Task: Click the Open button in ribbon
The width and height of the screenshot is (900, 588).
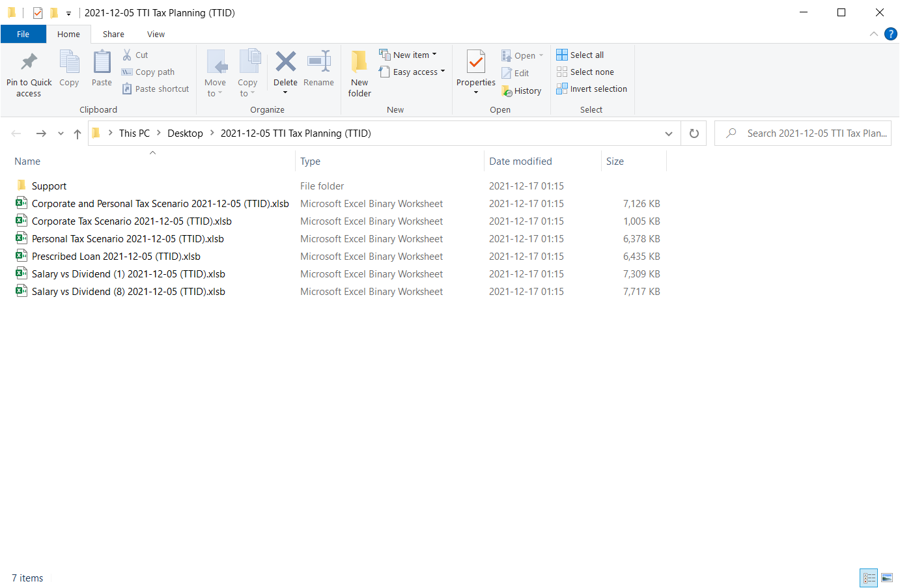Action: [522, 56]
